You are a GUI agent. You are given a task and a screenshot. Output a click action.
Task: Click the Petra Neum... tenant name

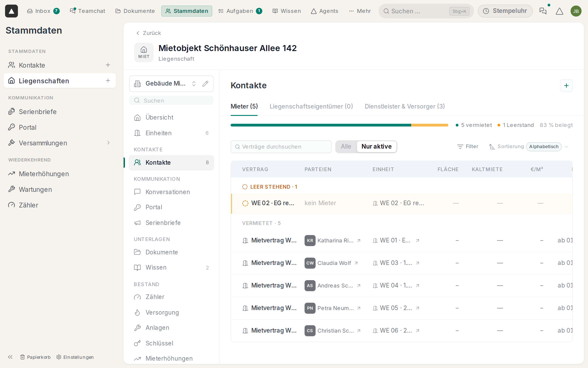click(x=335, y=308)
